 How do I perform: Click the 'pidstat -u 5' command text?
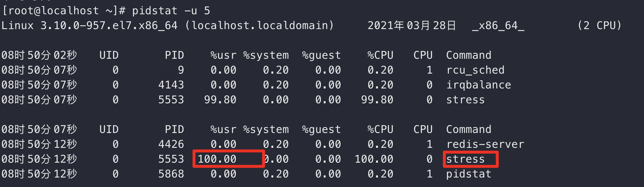171,11
